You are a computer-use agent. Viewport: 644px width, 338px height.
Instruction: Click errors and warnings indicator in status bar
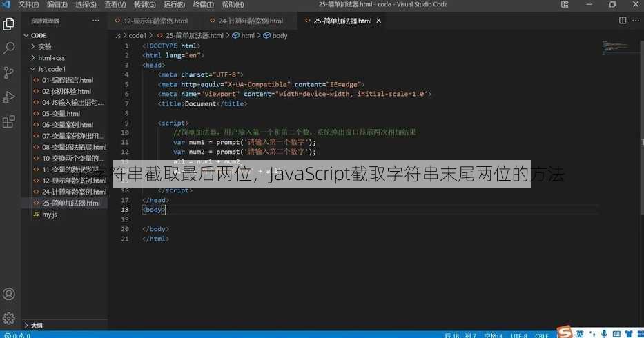tap(17, 335)
